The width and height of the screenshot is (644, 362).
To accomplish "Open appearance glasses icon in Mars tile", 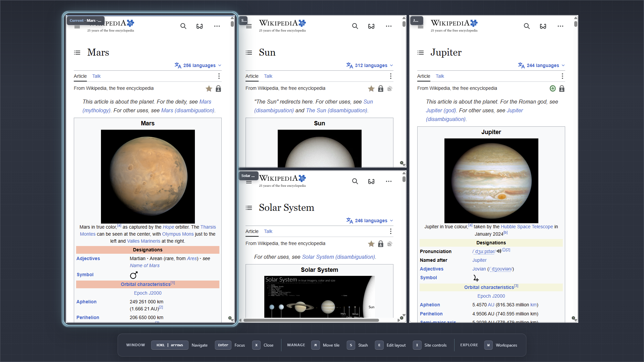I will pos(200,26).
